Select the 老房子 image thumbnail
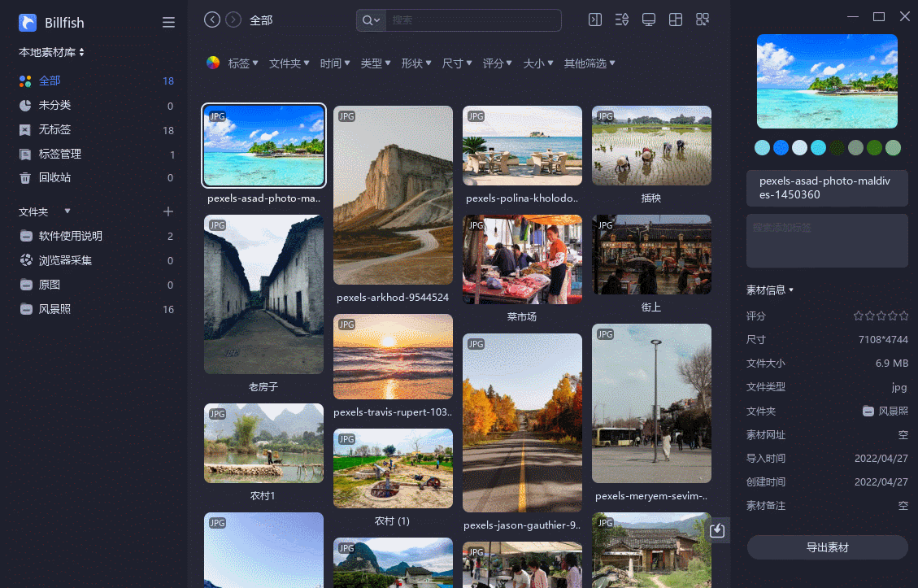Image resolution: width=918 pixels, height=588 pixels. (x=263, y=295)
